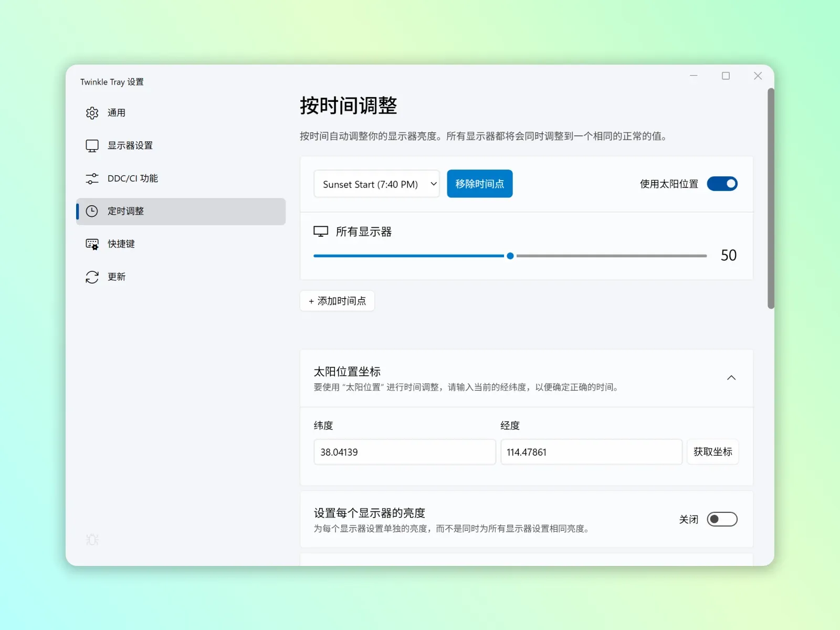
Task: Click the bug icon at sidebar bottom
Action: click(x=92, y=539)
